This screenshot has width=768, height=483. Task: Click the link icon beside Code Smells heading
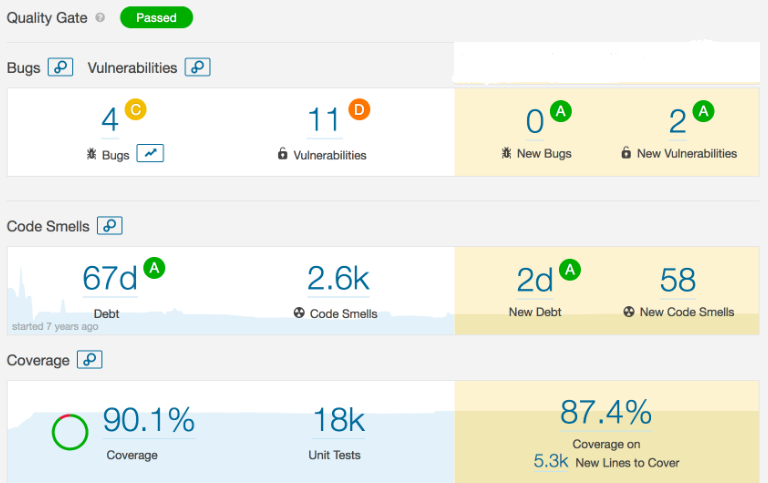pos(109,226)
